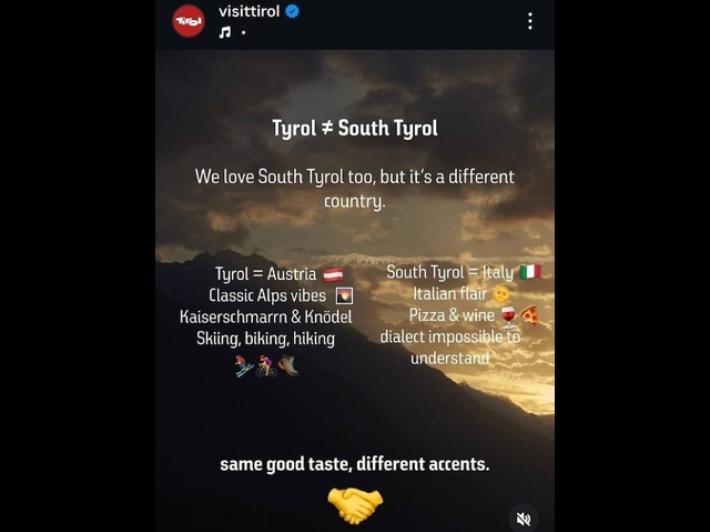Tap the music note audio icon
This screenshot has height=532, width=710.
(x=225, y=33)
